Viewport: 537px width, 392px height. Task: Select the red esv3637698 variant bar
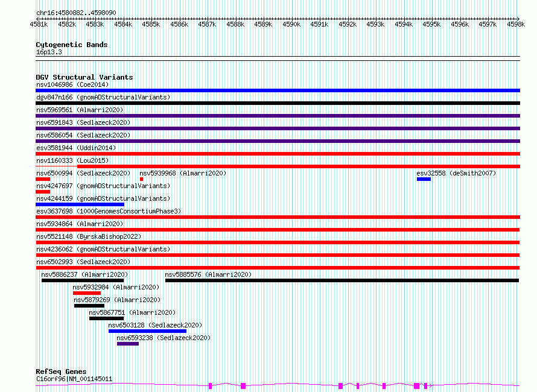pyautogui.click(x=278, y=217)
